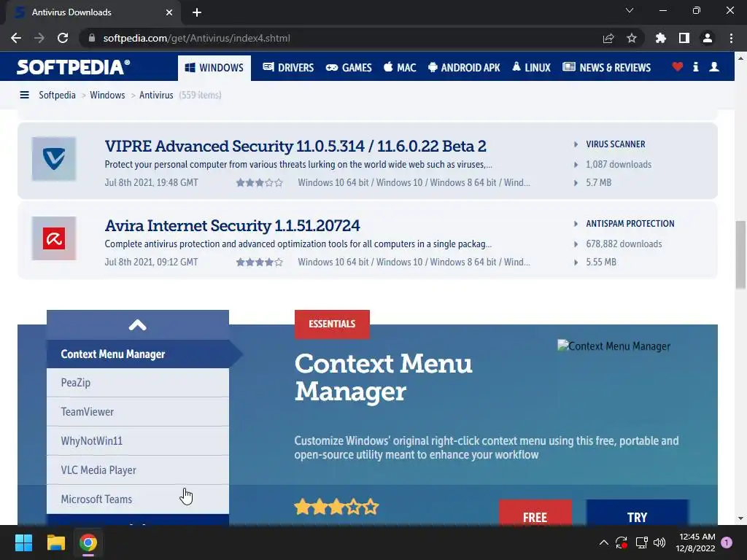Open VIPRE Advanced Security title link
The image size is (747, 560).
[295, 146]
